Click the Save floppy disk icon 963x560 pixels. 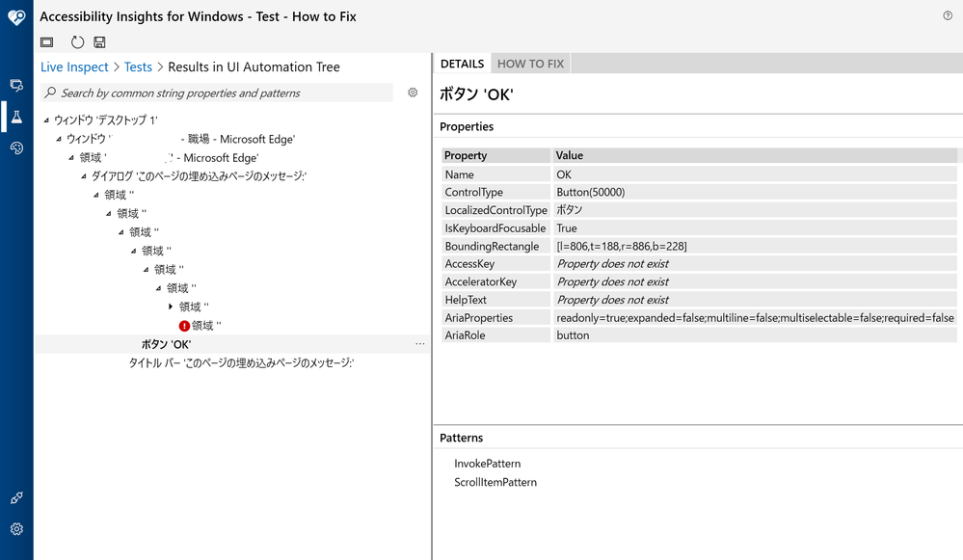[x=99, y=42]
